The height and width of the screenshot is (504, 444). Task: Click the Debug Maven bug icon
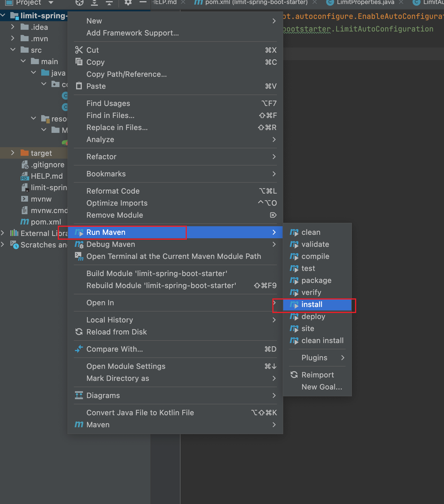point(79,244)
